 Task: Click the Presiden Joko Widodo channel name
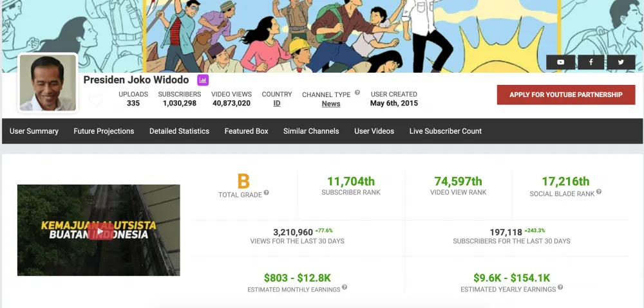coord(137,80)
